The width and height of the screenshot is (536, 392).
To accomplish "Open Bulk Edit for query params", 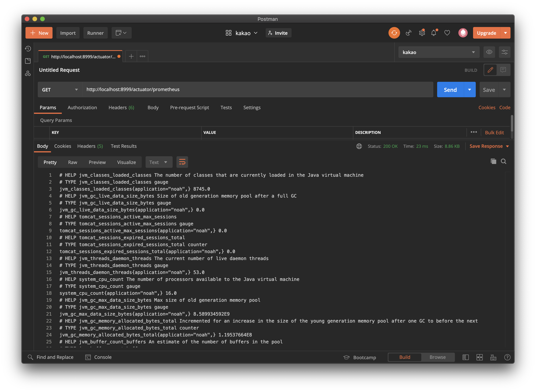I will pos(494,132).
